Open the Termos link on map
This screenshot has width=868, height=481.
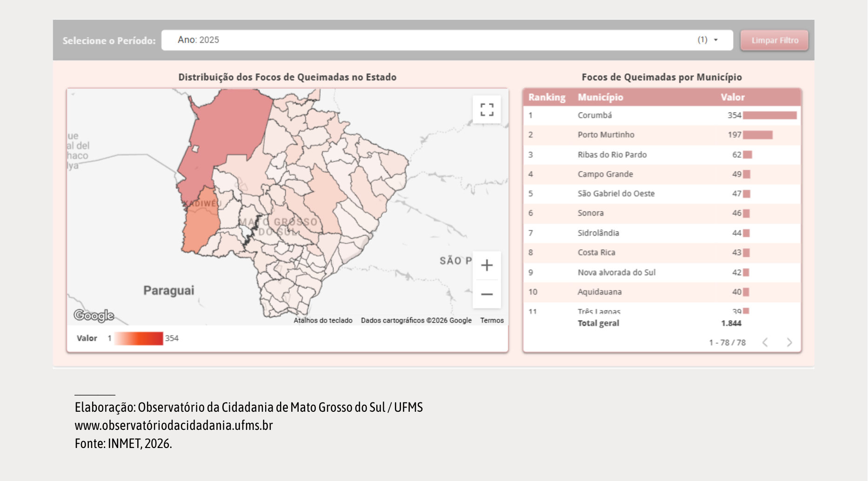coord(492,320)
